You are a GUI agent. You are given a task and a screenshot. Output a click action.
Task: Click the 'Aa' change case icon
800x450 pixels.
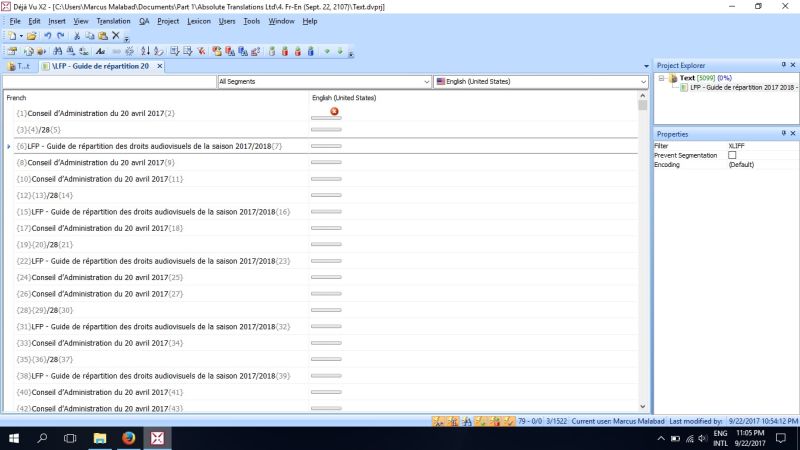pyautogui.click(x=101, y=52)
